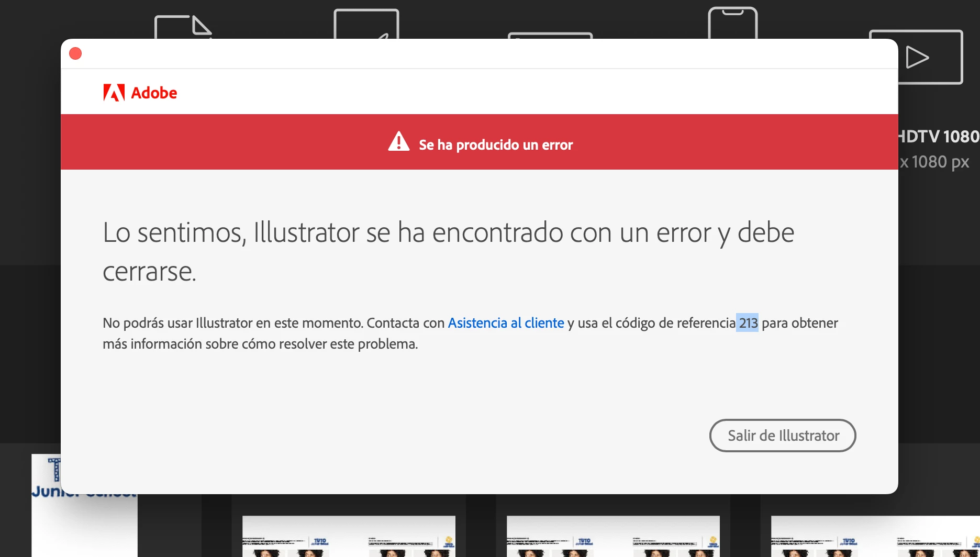Choose the document page preset icon

(x=183, y=27)
